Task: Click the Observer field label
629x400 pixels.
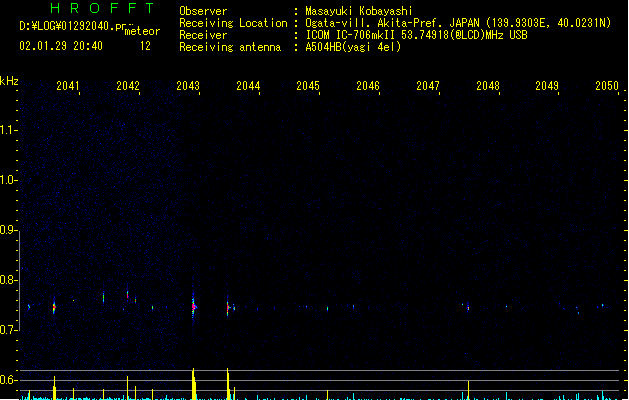Action: click(203, 11)
